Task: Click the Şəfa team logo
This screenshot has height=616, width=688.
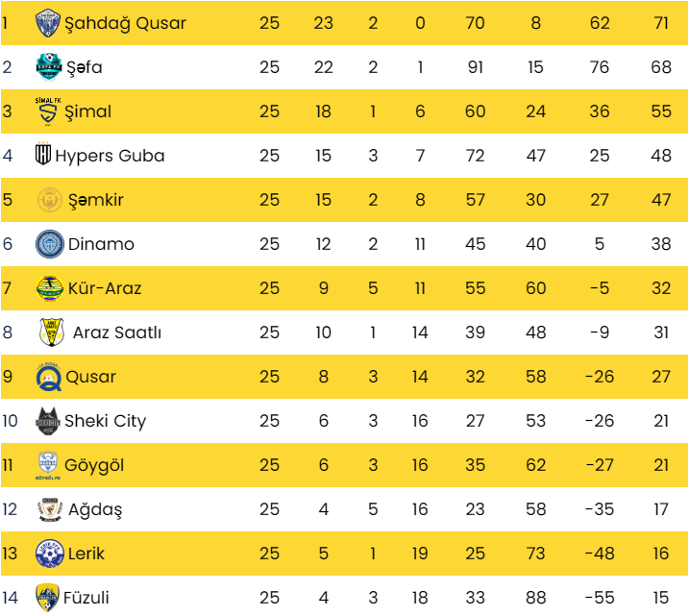Action: coord(49,67)
